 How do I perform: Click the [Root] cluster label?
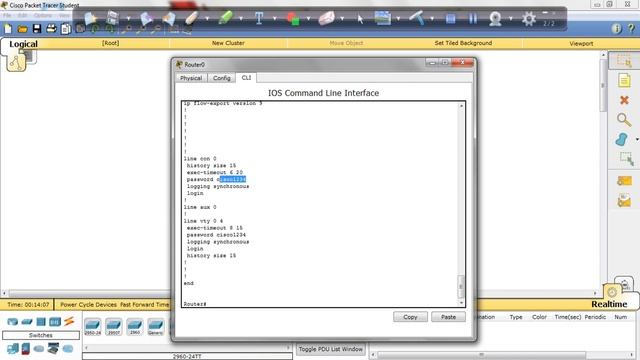[111, 43]
